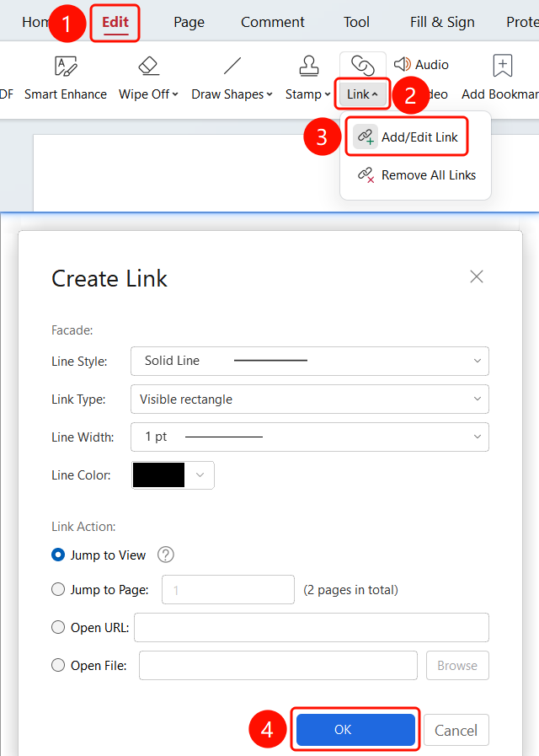Open the Edit ribbon tab
This screenshot has width=539, height=756.
(x=115, y=22)
